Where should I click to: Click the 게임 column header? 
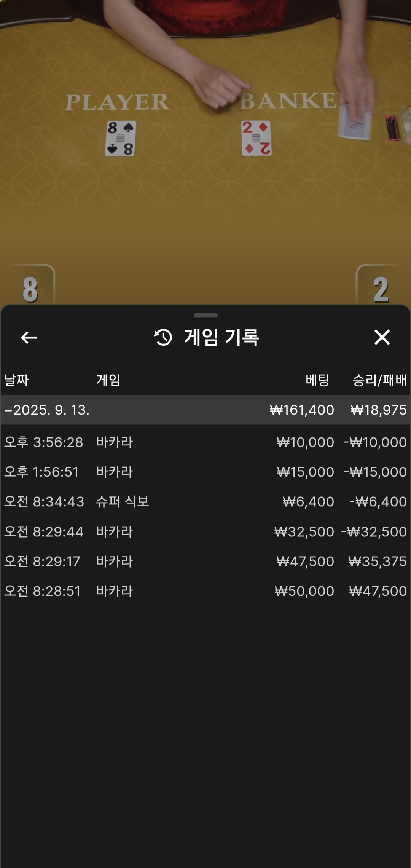click(x=108, y=380)
